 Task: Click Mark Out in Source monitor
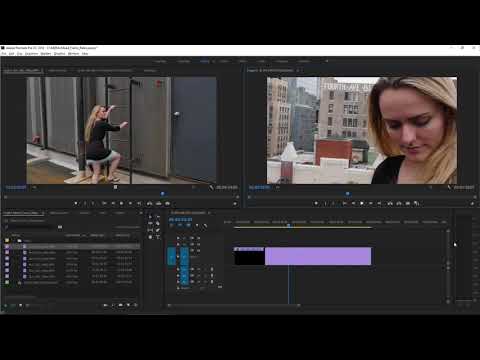click(93, 203)
